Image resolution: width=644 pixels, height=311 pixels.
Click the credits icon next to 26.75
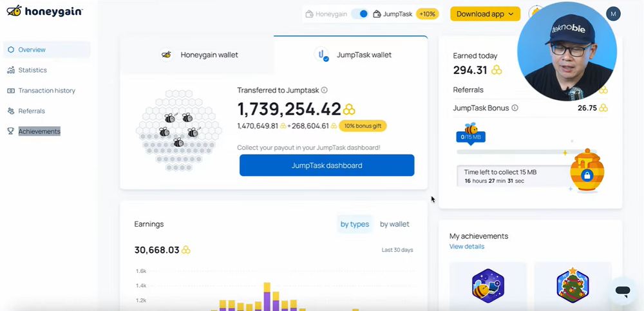[603, 108]
